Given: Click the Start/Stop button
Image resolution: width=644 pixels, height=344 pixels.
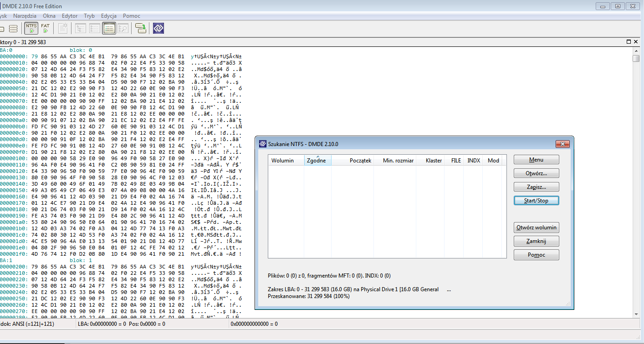Looking at the screenshot, I should click(x=536, y=201).
